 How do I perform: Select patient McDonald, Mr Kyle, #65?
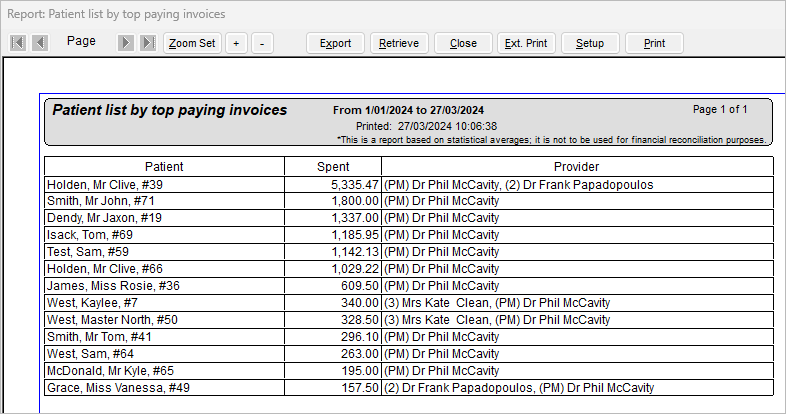110,371
